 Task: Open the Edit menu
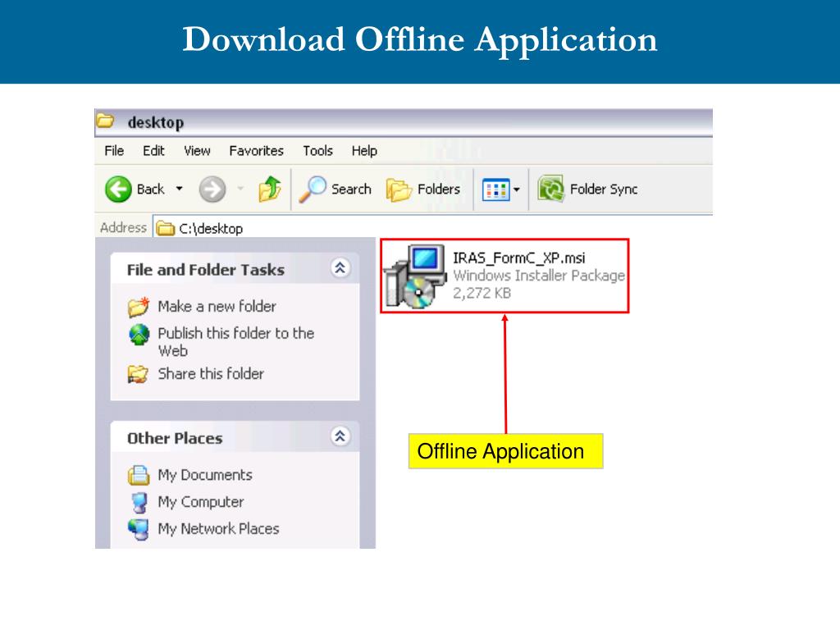(153, 151)
